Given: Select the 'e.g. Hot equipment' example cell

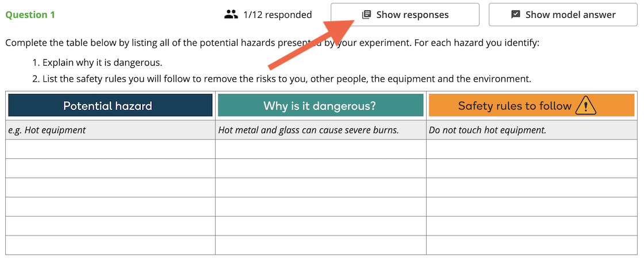Looking at the screenshot, I should tap(110, 130).
